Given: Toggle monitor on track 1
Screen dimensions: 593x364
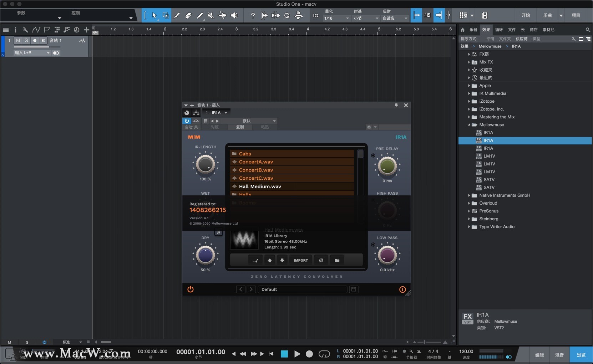Looking at the screenshot, I should click(43, 41).
